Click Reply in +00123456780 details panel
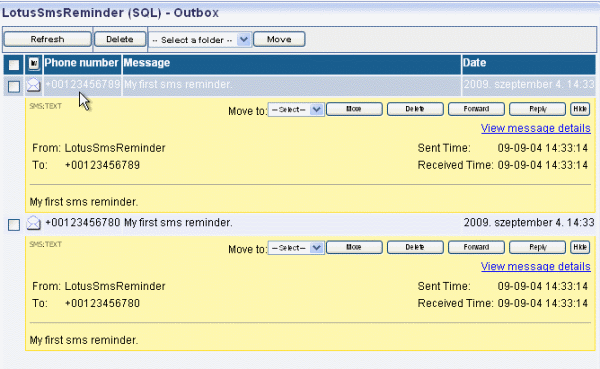Image resolution: width=600 pixels, height=369 pixels. [538, 247]
